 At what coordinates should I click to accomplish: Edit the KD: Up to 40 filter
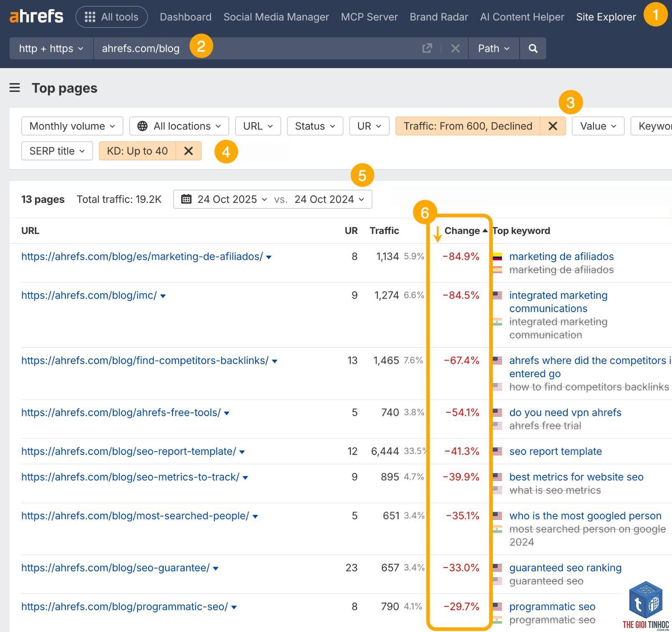(x=137, y=151)
